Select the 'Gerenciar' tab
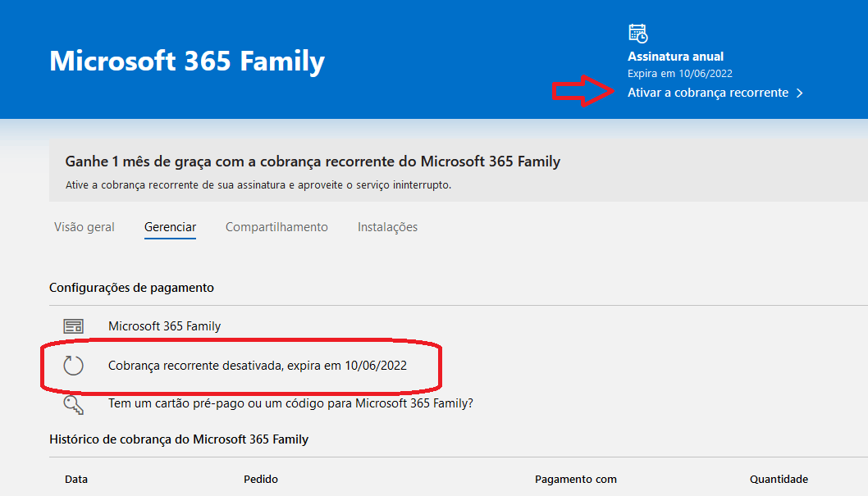The width and height of the screenshot is (868, 496). [170, 227]
